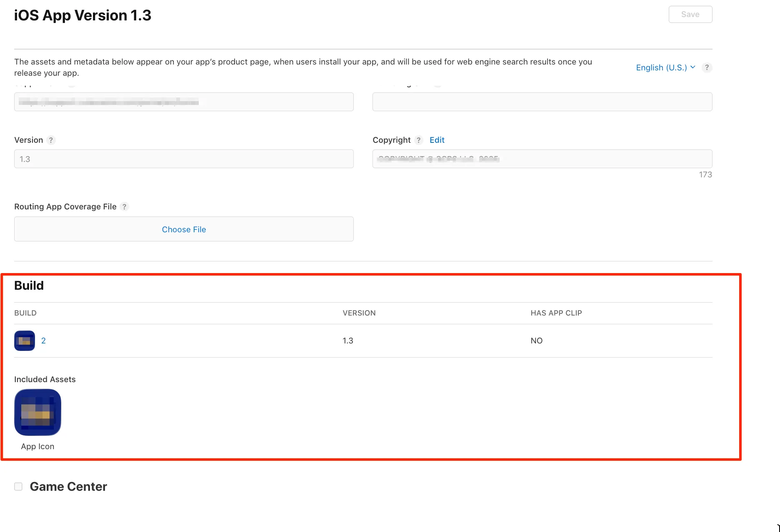The width and height of the screenshot is (780, 532).
Task: Click the small app icon in build row
Action: [25, 341]
